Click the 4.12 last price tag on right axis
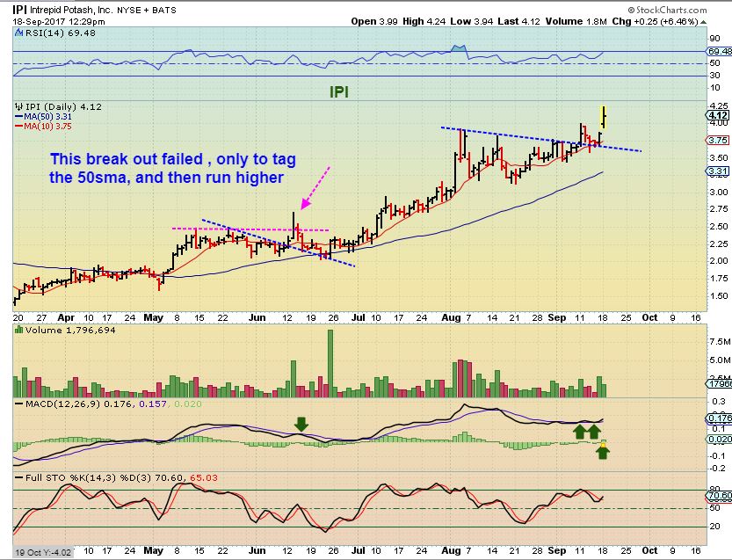Image resolution: width=732 pixels, height=560 pixels. pyautogui.click(x=718, y=115)
